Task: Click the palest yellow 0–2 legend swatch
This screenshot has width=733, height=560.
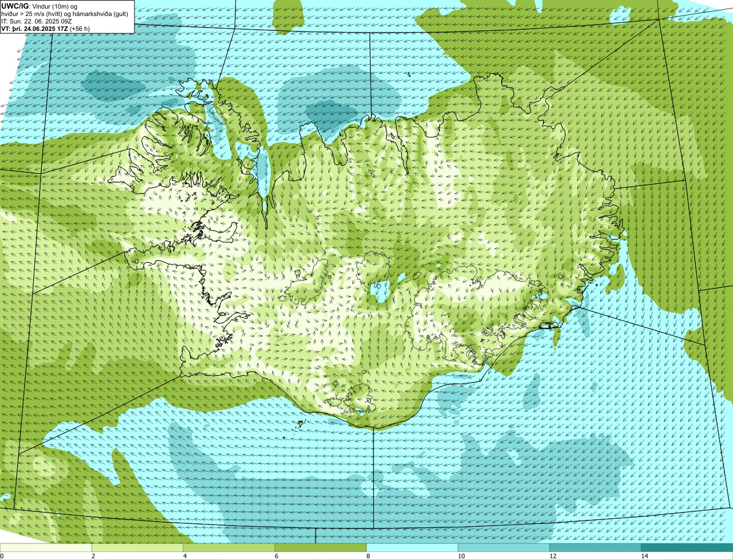Action: (x=46, y=547)
